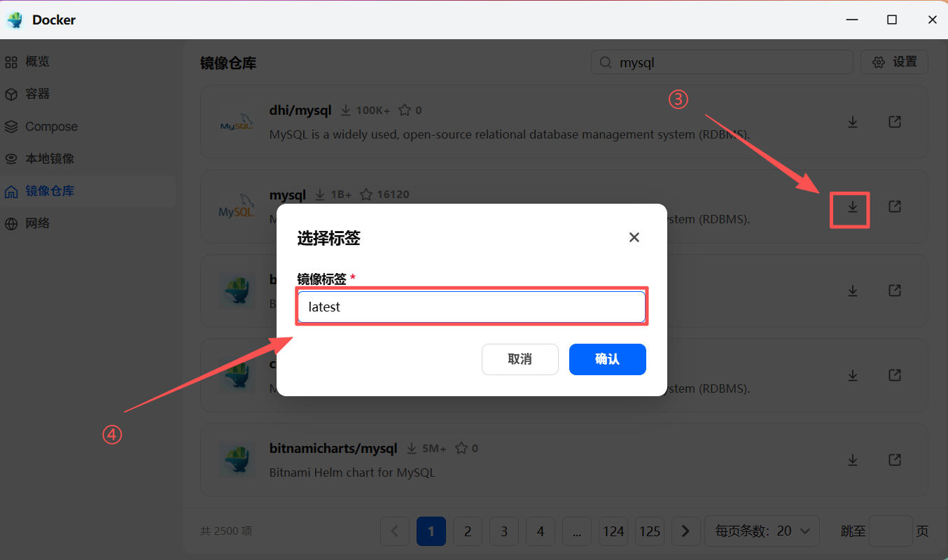
Task: Jump to page 125 in pagination
Action: 650,531
